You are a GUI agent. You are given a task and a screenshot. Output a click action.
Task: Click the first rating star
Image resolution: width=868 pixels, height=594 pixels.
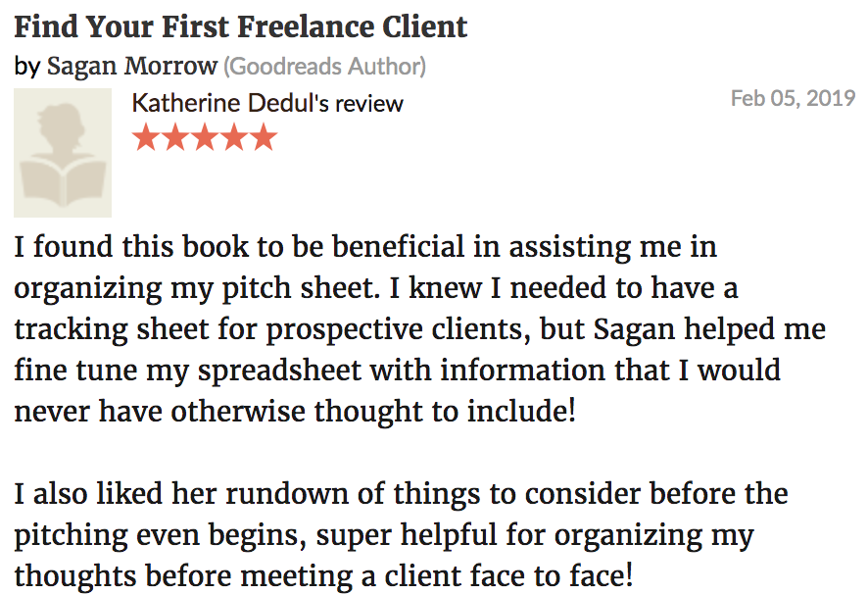tap(146, 137)
